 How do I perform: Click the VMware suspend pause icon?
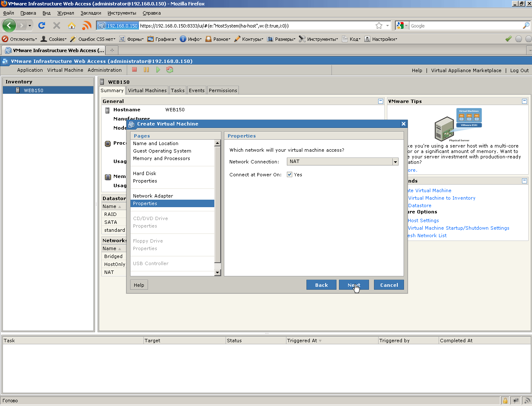tap(146, 70)
